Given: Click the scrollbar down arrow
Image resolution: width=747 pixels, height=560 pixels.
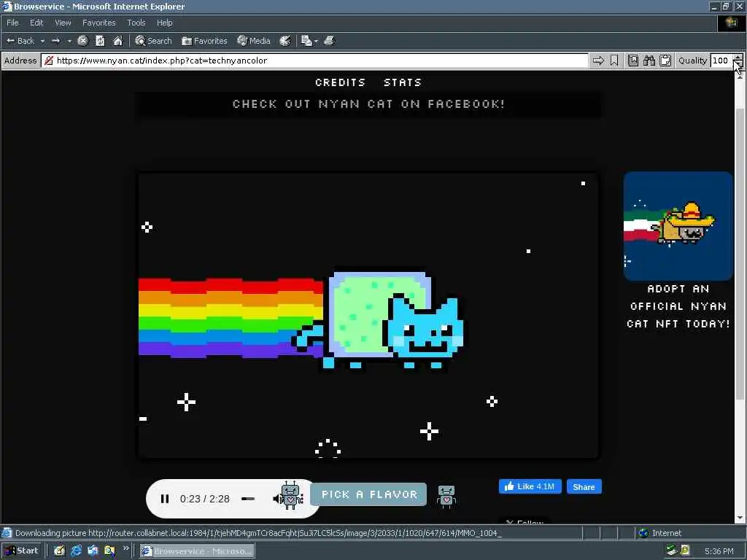Looking at the screenshot, I should [x=740, y=518].
